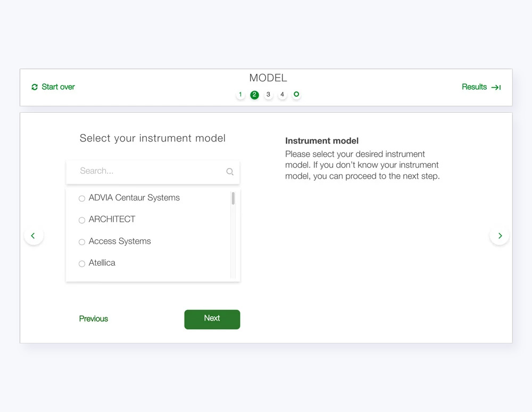This screenshot has width=532, height=412.
Task: Click the Next button
Action: tap(212, 319)
